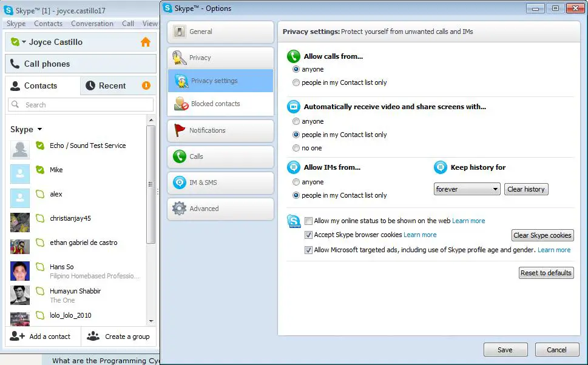Click the Create a group people icon
Viewport: 588px width, 365px height.
(93, 336)
